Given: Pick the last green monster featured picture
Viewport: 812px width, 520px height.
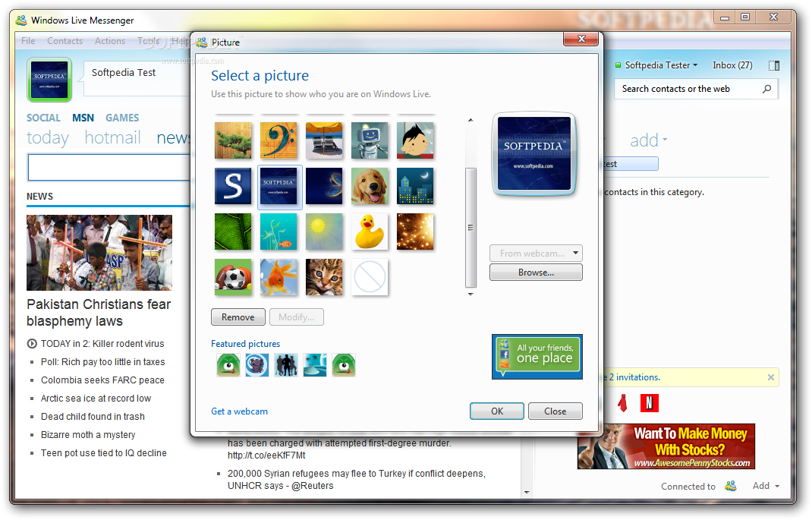Looking at the screenshot, I should click(x=344, y=364).
